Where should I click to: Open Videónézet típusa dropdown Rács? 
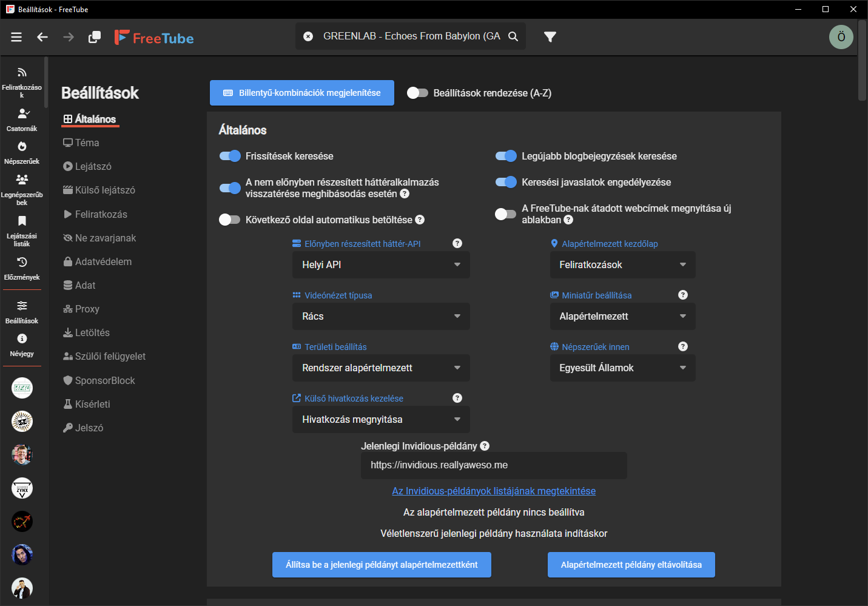(x=381, y=317)
